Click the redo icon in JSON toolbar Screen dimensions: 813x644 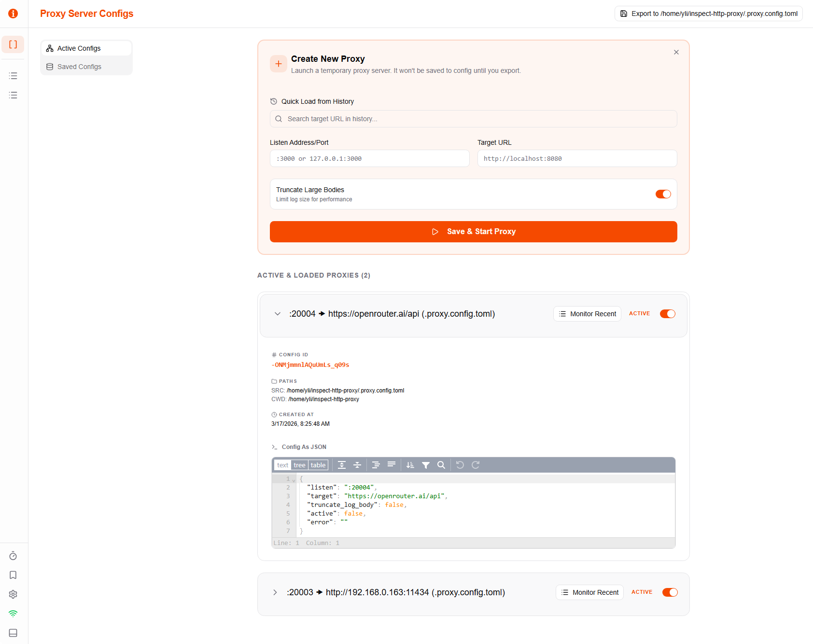tap(476, 465)
